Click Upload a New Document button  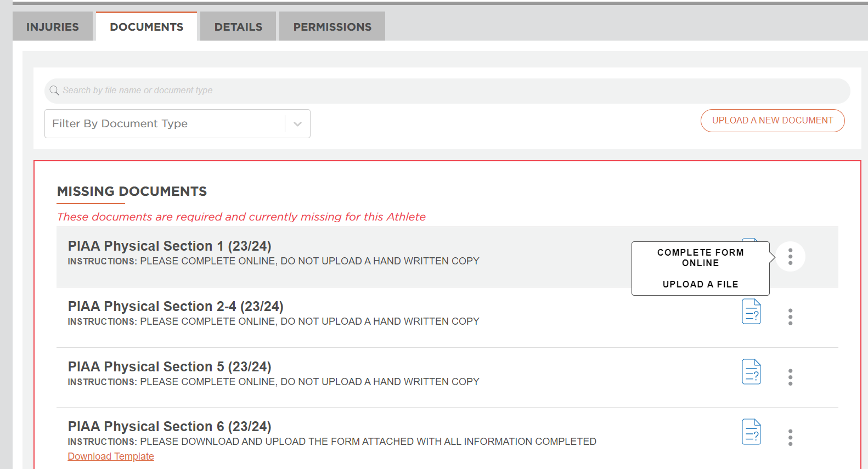click(773, 121)
